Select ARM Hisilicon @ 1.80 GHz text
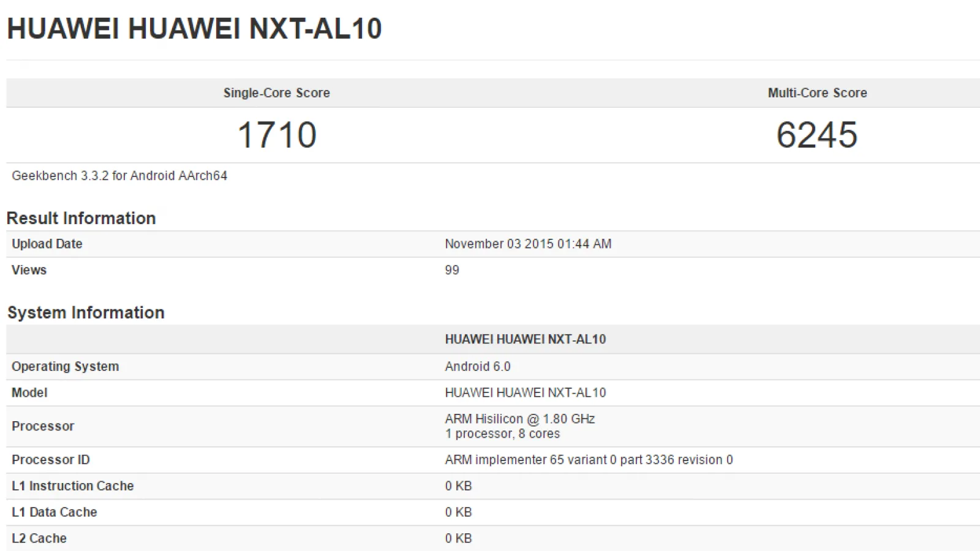Screen dimensions: 980x551 pos(520,419)
